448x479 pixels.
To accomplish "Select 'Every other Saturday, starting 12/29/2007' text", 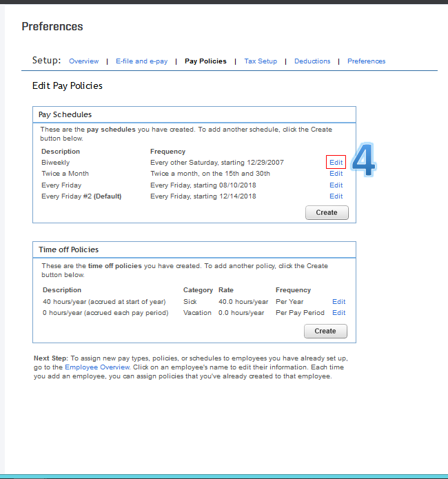I will pos(217,163).
